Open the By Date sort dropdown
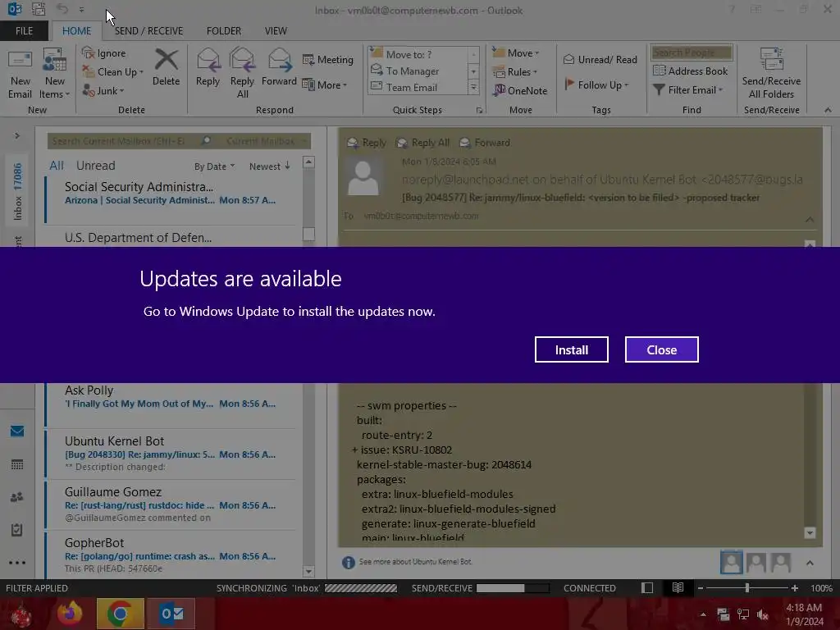Image resolution: width=840 pixels, height=630 pixels. click(x=214, y=167)
